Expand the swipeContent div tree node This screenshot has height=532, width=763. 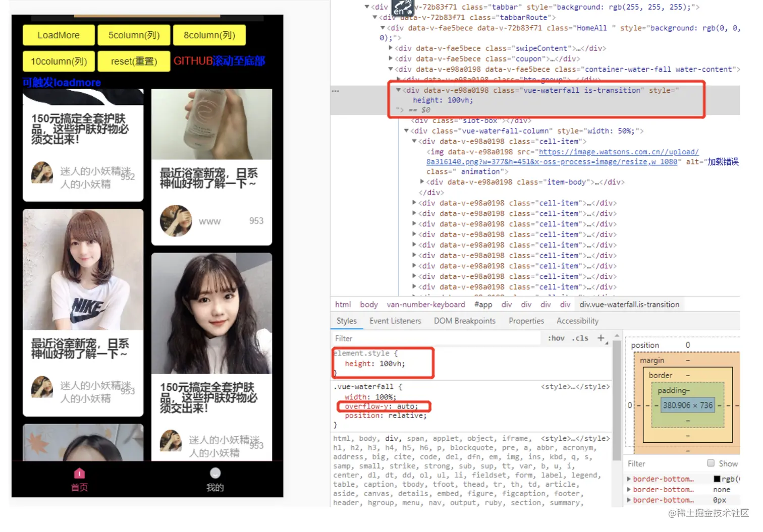(391, 48)
